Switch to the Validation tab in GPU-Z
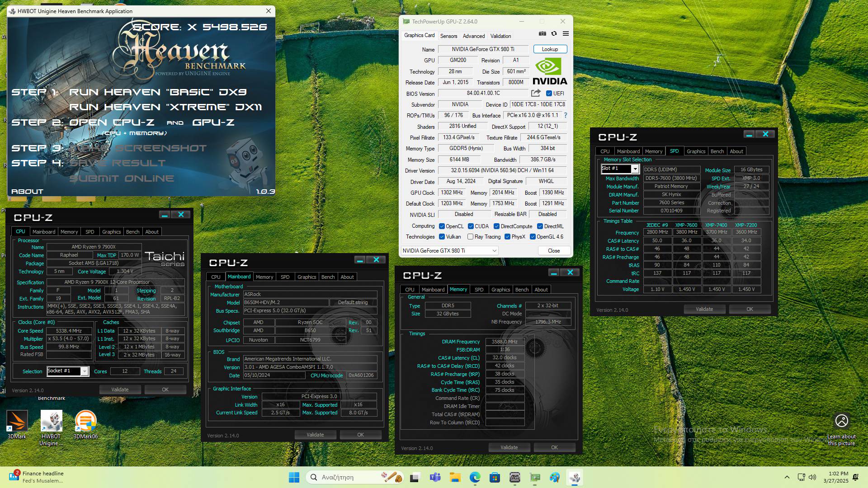 click(500, 36)
